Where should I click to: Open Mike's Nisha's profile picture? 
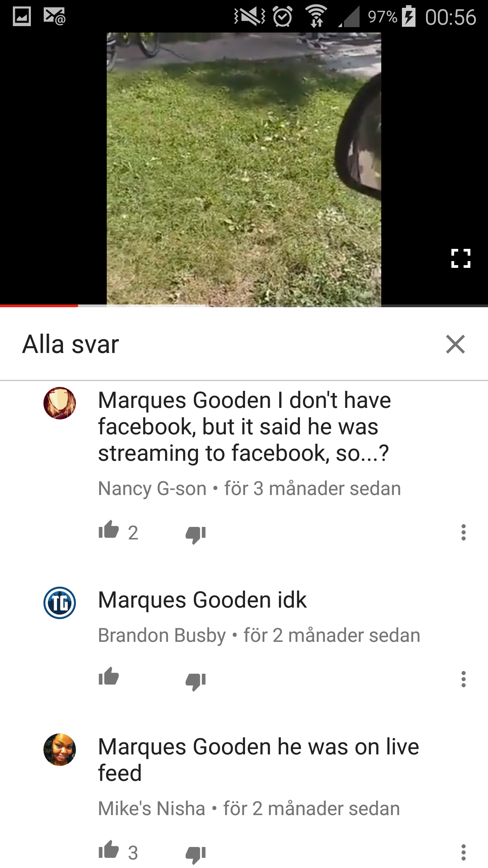(x=60, y=750)
